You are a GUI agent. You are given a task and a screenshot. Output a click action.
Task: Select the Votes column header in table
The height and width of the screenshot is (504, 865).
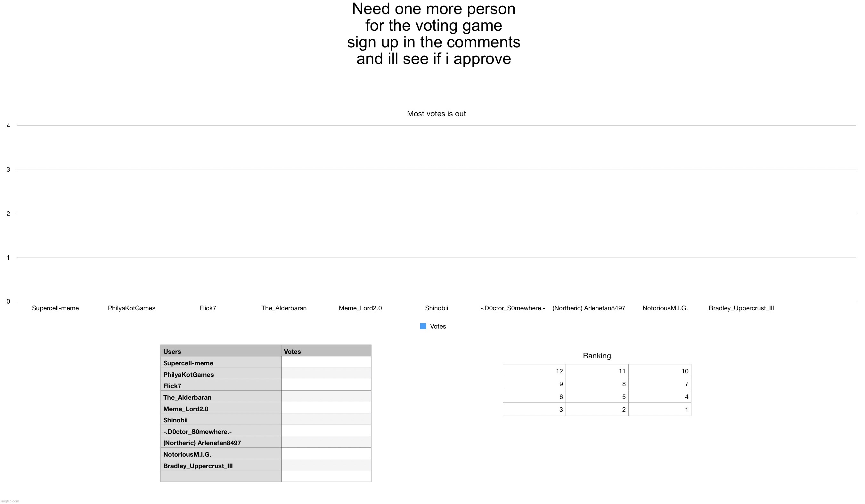pos(326,351)
